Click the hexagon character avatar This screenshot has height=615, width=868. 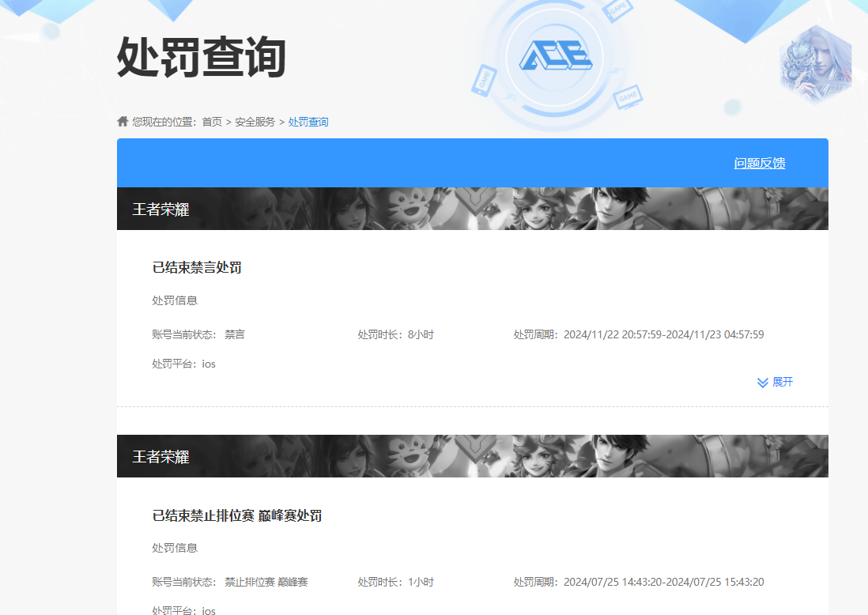click(x=815, y=64)
